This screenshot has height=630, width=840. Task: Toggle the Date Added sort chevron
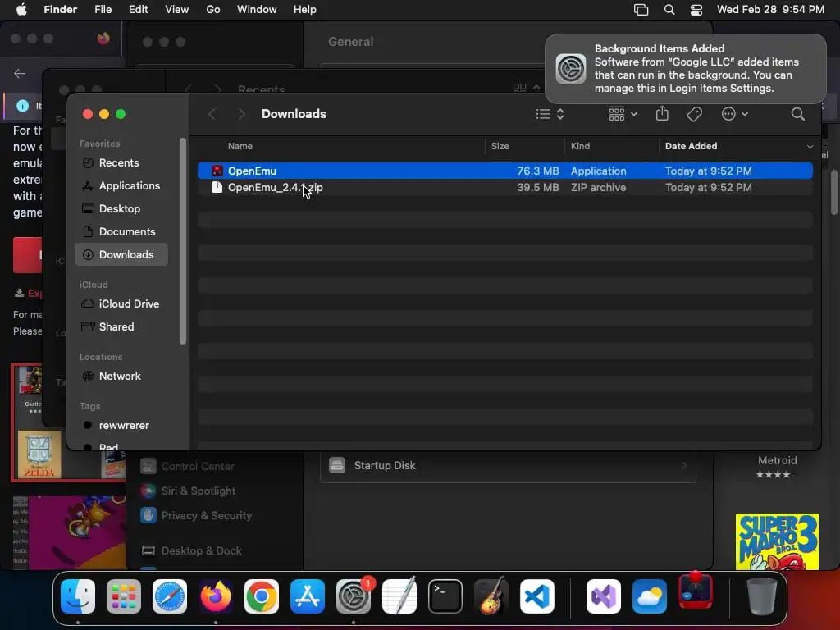[x=810, y=146]
